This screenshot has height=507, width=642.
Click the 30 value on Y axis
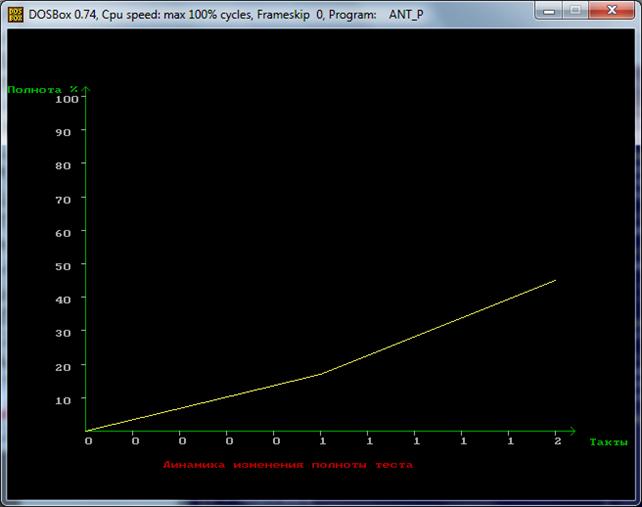coord(63,333)
